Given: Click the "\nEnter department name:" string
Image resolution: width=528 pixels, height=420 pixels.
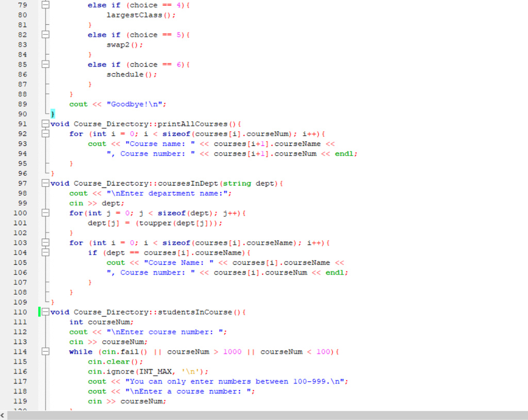Looking at the screenshot, I should (167, 193).
